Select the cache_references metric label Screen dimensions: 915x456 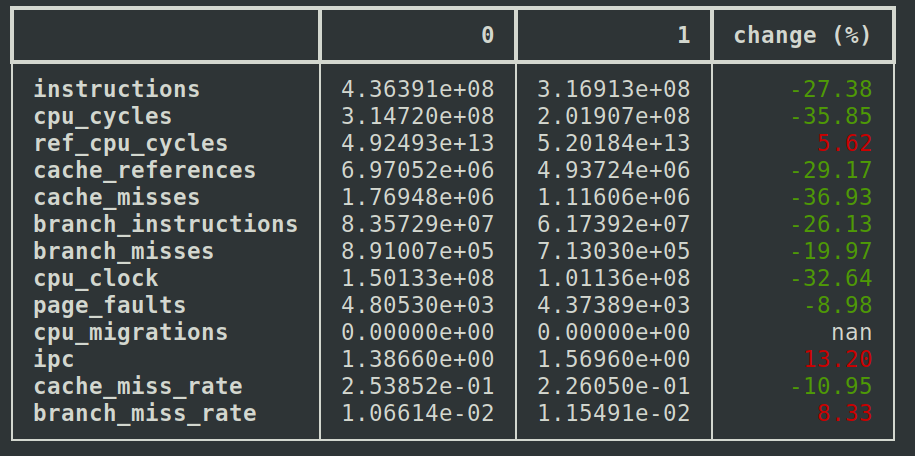[x=145, y=170]
